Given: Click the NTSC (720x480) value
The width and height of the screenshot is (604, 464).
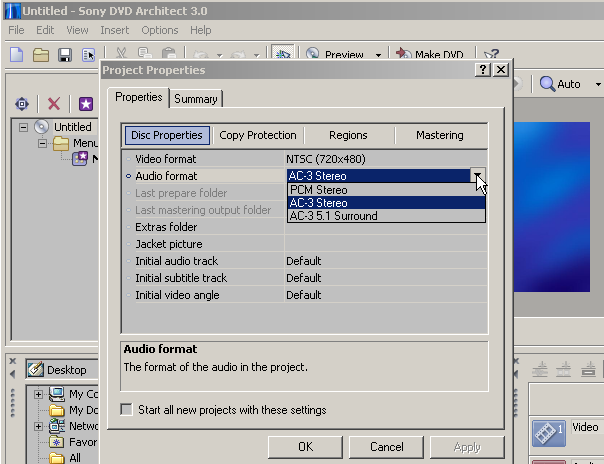Looking at the screenshot, I should point(325,159).
